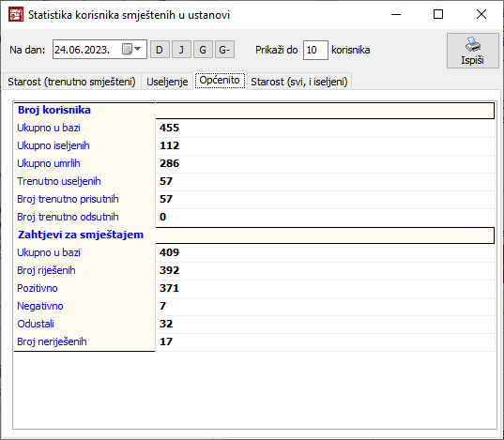
Task: Select the Broj korisnika section header
Action: (x=254, y=111)
